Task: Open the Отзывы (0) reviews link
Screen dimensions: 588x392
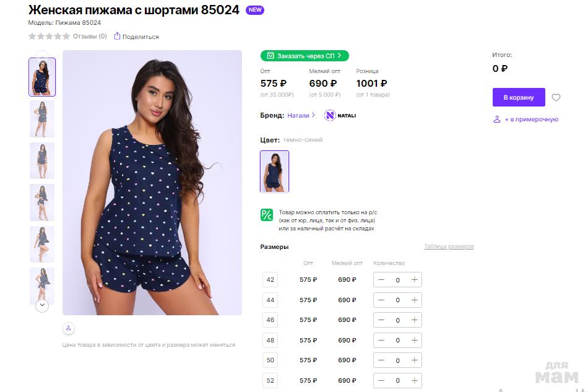Action: (x=90, y=37)
